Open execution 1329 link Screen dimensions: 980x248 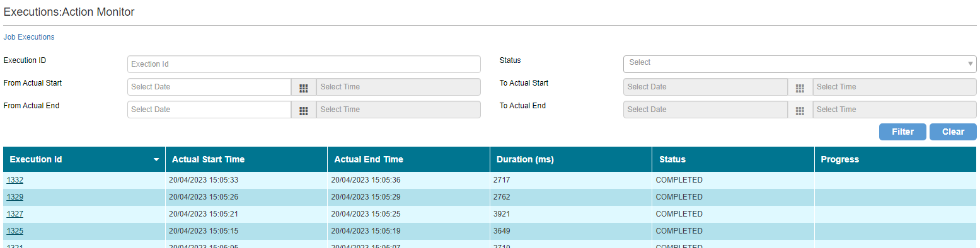pos(15,197)
